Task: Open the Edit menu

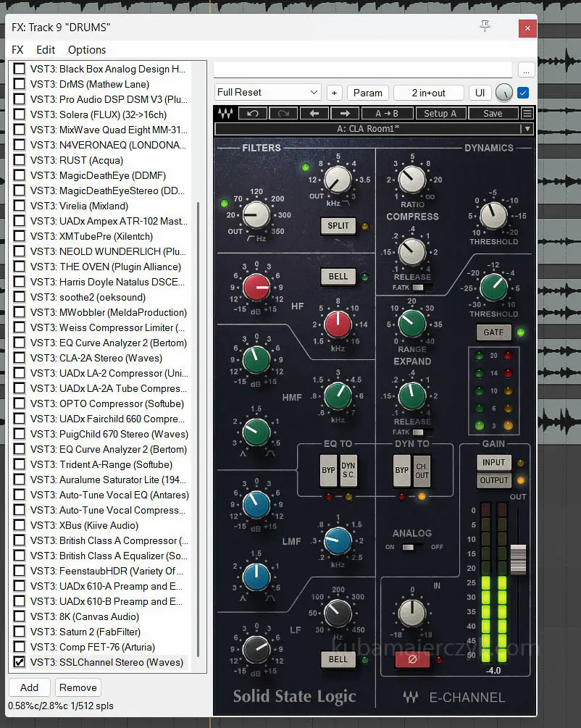Action: point(46,50)
